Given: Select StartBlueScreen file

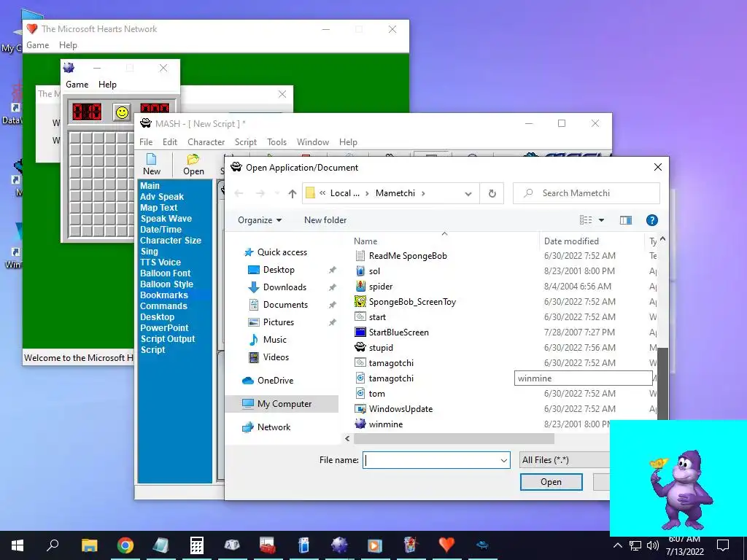Looking at the screenshot, I should (x=399, y=332).
